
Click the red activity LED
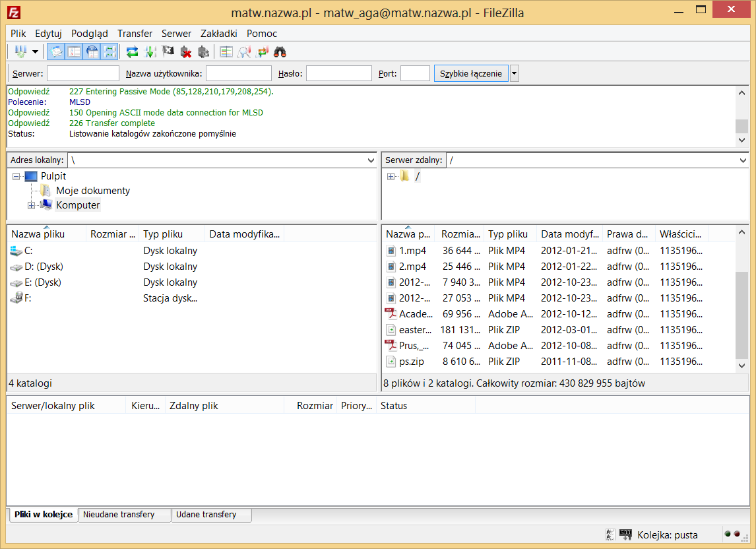(737, 534)
